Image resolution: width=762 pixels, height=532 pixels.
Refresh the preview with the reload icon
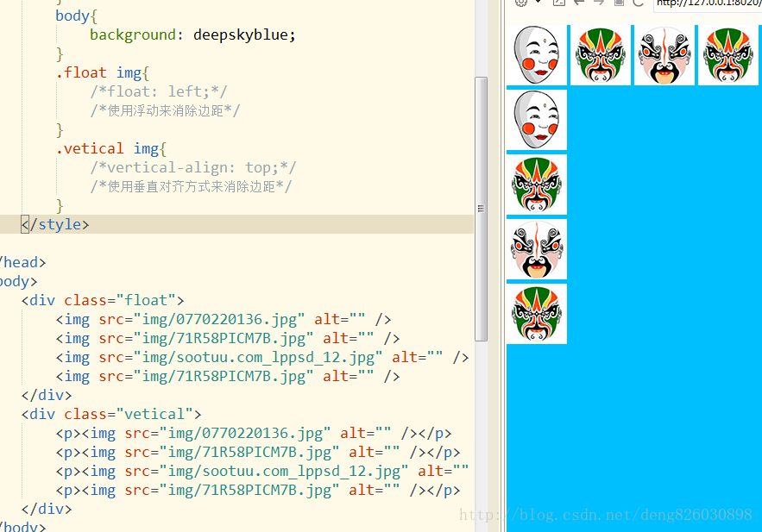[638, 3]
